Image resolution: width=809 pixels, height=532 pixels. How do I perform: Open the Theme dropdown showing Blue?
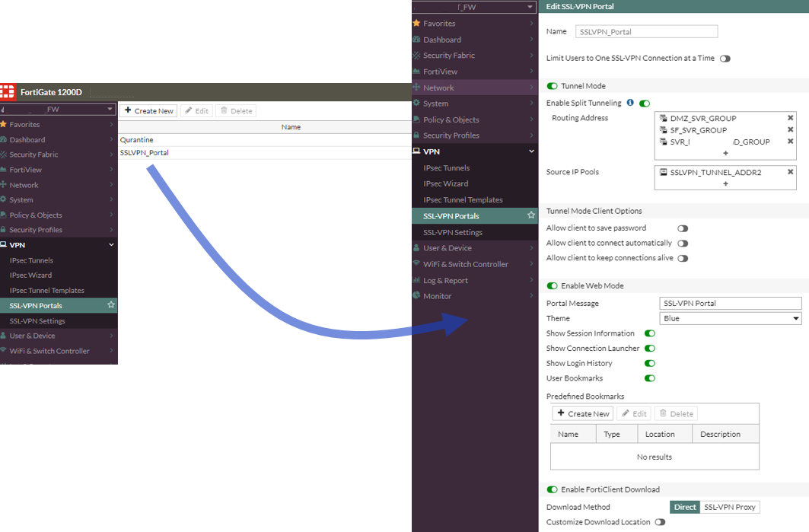tap(730, 318)
